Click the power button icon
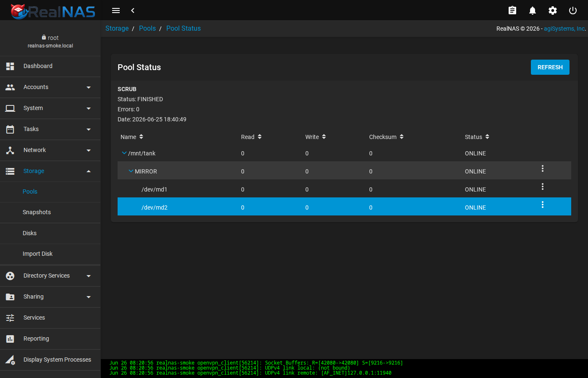The height and width of the screenshot is (378, 588). [x=573, y=10]
